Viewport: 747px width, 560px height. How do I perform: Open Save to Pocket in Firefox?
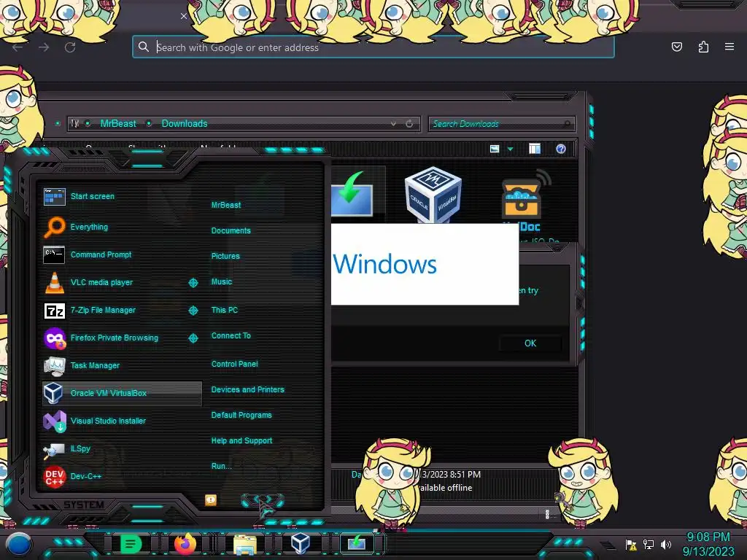[x=676, y=47]
